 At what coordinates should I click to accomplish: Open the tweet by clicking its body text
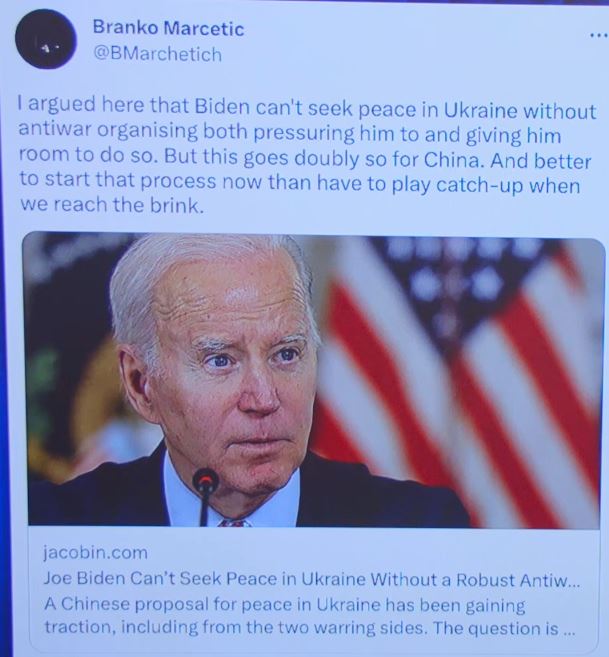[306, 154]
